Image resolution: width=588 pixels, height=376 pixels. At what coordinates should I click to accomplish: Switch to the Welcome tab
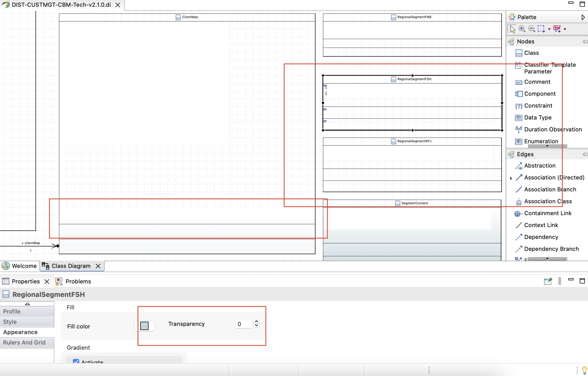click(19, 266)
